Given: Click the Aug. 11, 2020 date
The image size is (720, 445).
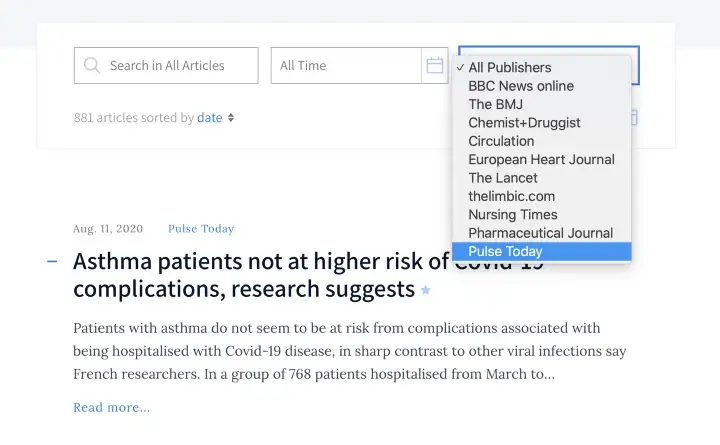Looking at the screenshot, I should tap(108, 229).
